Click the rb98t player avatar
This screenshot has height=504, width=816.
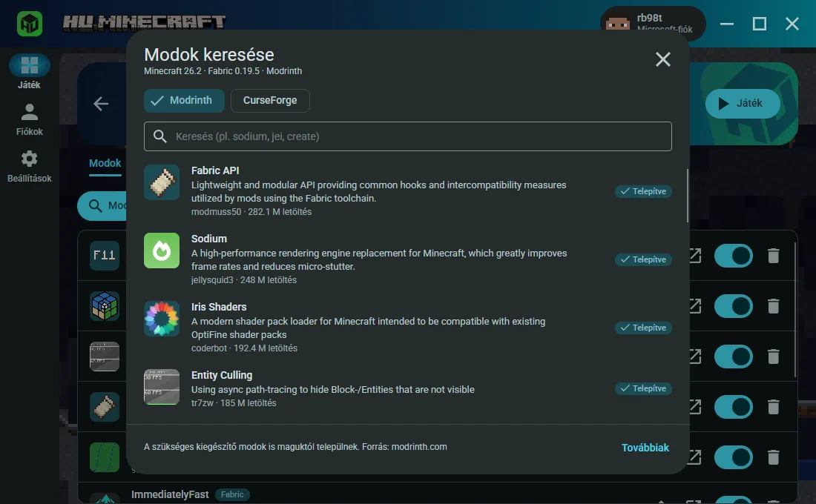pyautogui.click(x=618, y=24)
